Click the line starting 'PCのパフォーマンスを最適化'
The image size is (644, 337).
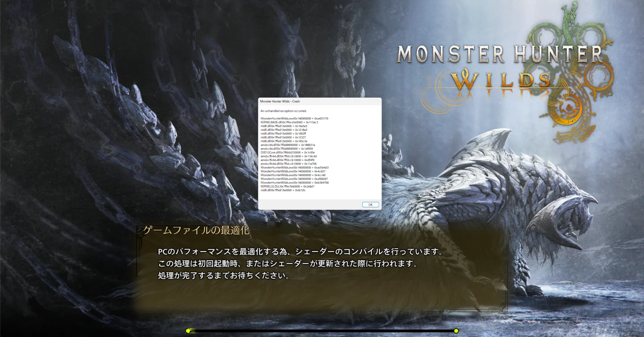pyautogui.click(x=301, y=251)
